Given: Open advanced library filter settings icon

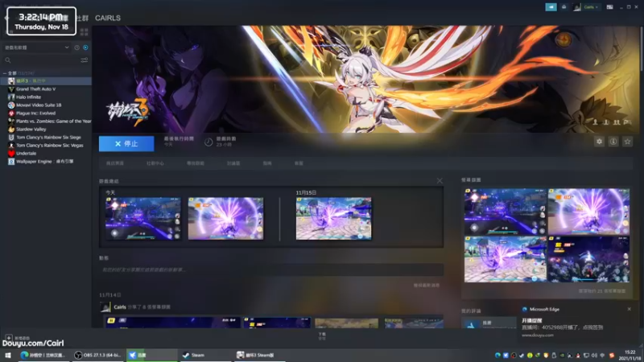Looking at the screenshot, I should [85, 60].
